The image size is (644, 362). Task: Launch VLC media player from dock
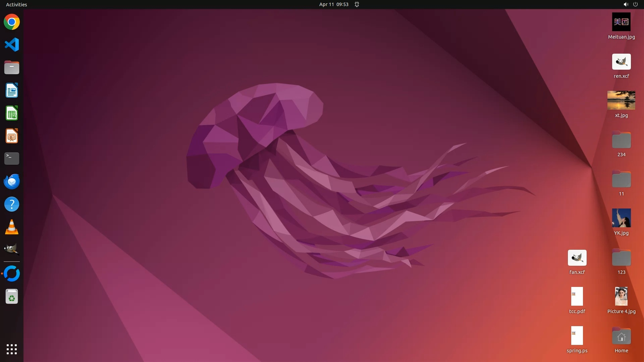(x=12, y=227)
